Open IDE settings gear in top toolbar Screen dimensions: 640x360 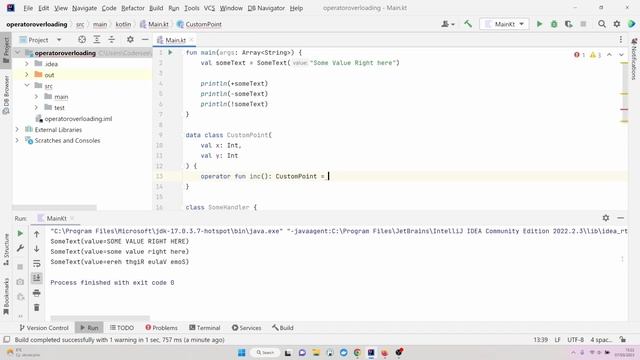click(617, 24)
